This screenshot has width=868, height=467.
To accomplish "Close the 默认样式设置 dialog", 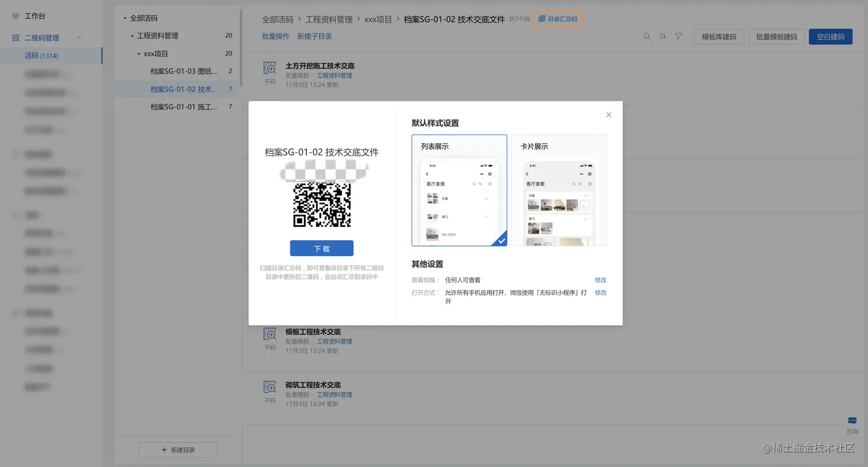I will [609, 115].
